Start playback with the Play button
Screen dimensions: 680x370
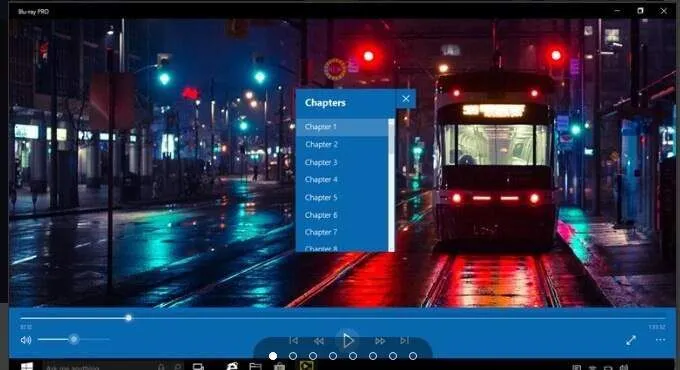coord(347,341)
